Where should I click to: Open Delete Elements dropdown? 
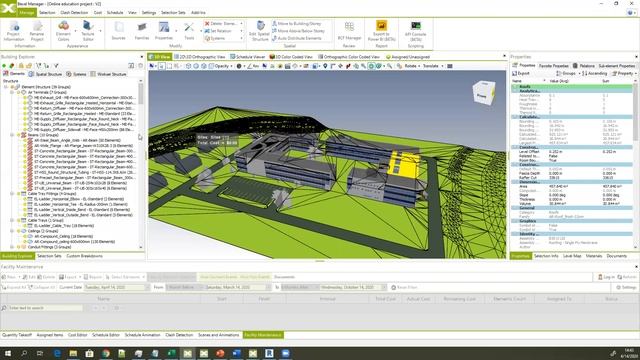point(224,24)
